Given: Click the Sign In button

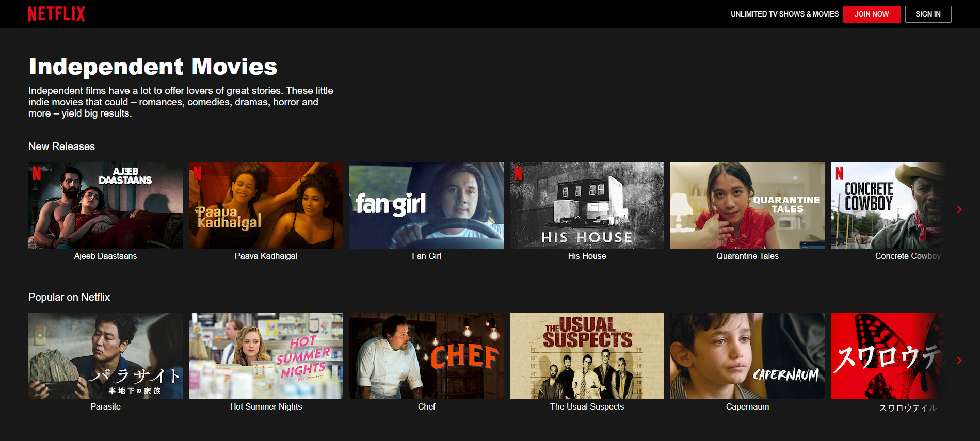Looking at the screenshot, I should coord(928,14).
